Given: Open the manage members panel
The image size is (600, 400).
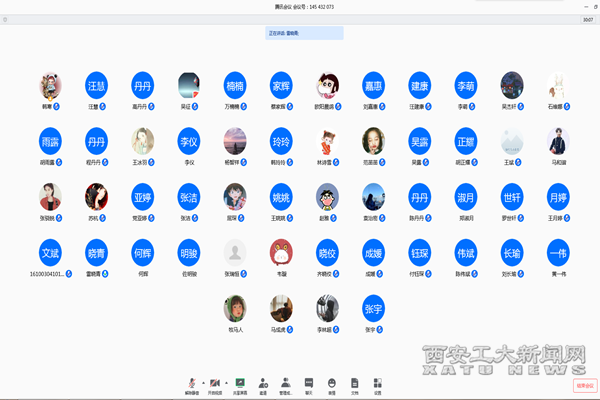Looking at the screenshot, I should click(286, 383).
